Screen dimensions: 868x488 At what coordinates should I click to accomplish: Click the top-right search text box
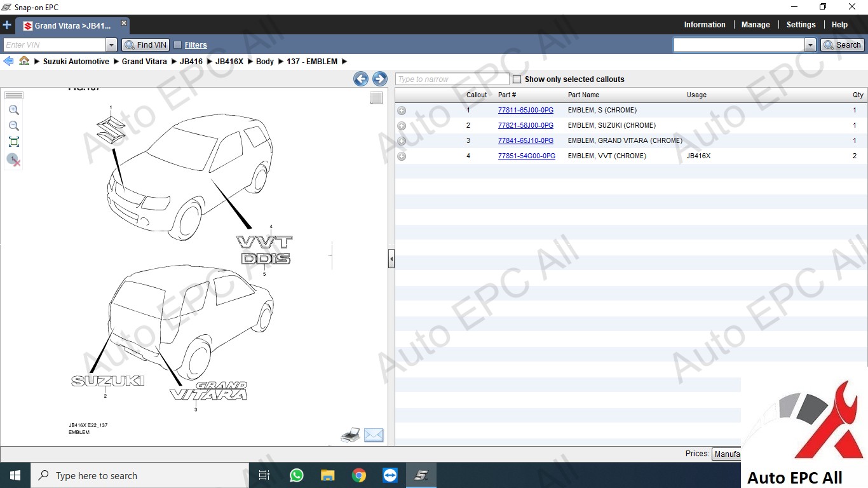point(739,44)
